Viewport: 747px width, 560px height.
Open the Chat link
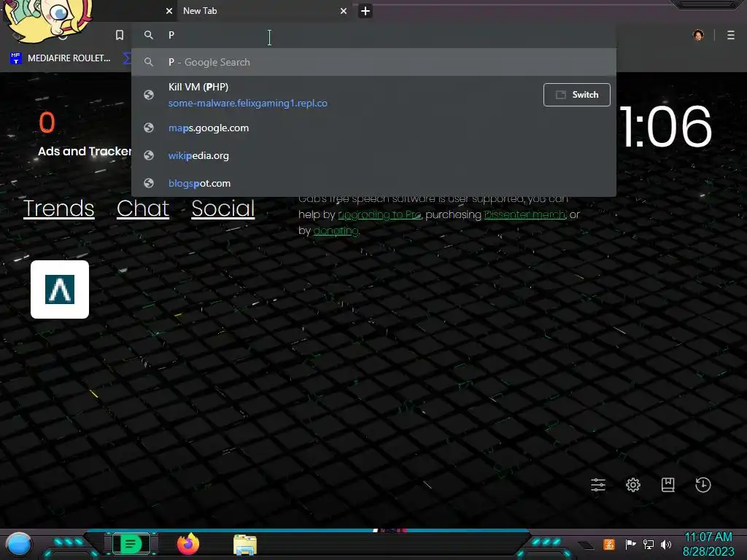[x=143, y=209]
